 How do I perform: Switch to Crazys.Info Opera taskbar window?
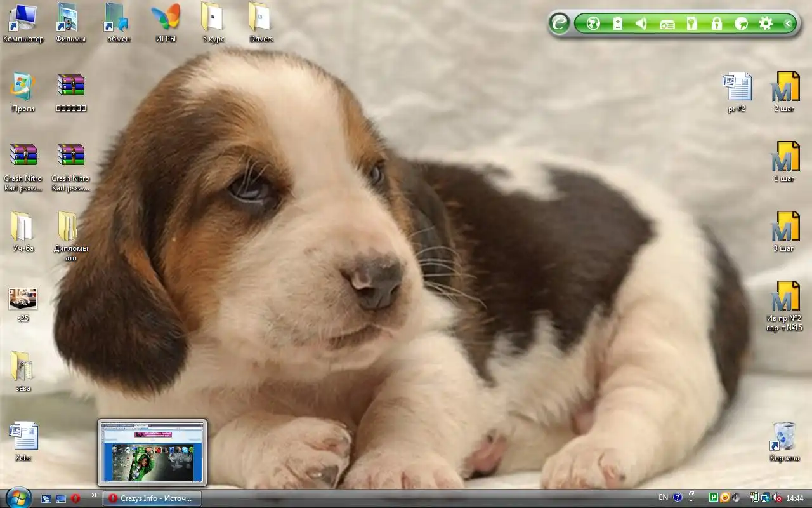pyautogui.click(x=152, y=498)
